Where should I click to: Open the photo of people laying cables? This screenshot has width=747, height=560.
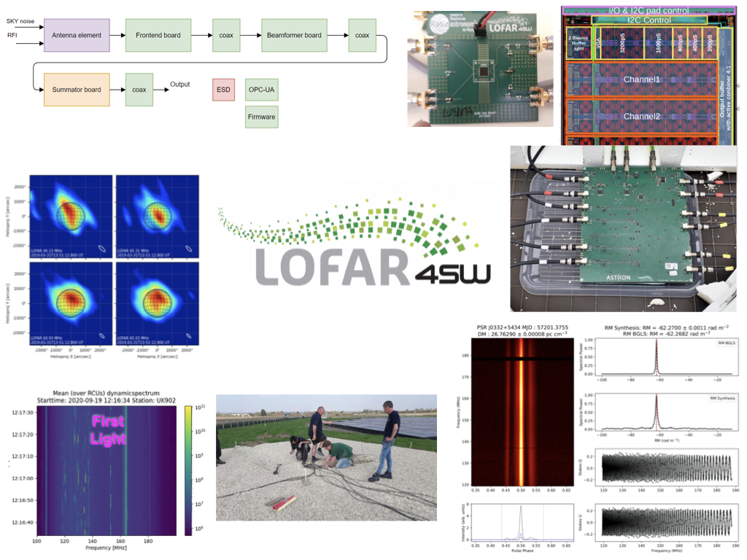click(x=326, y=458)
